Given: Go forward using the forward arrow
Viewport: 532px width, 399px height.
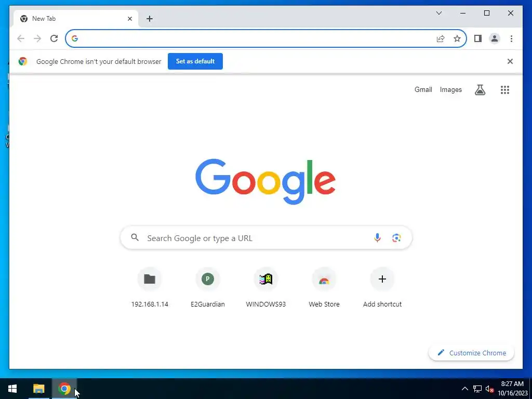Looking at the screenshot, I should pos(37,38).
